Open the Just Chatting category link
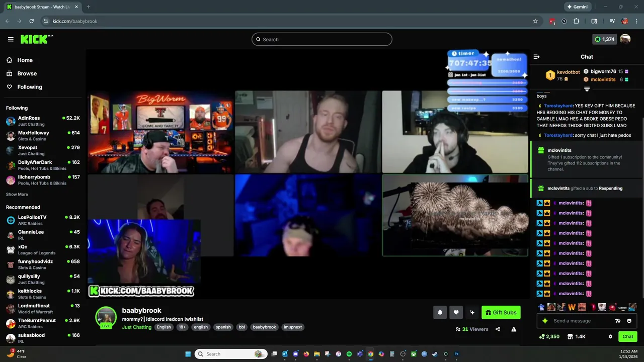Screen dimensions: 644x362 click(136, 327)
